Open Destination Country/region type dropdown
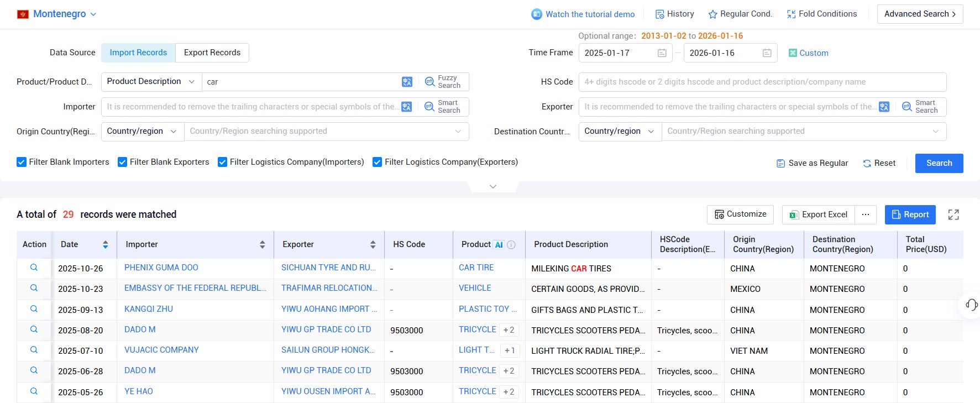The width and height of the screenshot is (980, 403). click(x=620, y=132)
